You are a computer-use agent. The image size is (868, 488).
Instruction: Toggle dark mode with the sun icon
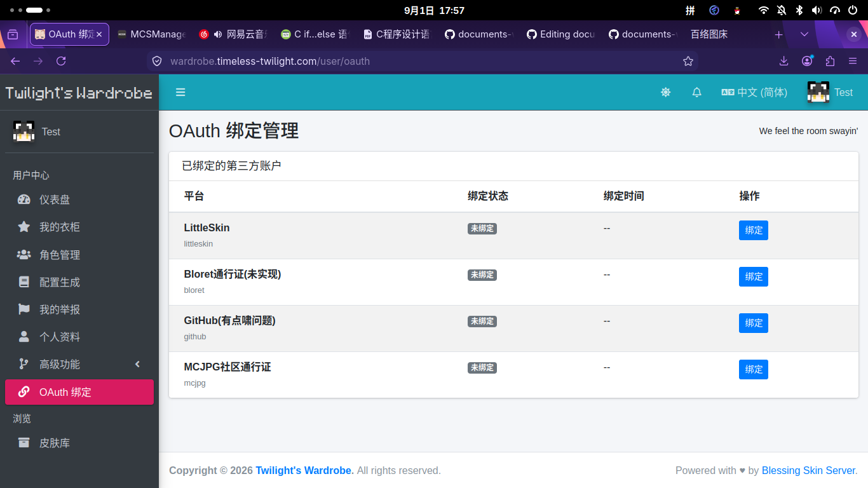[x=666, y=92]
